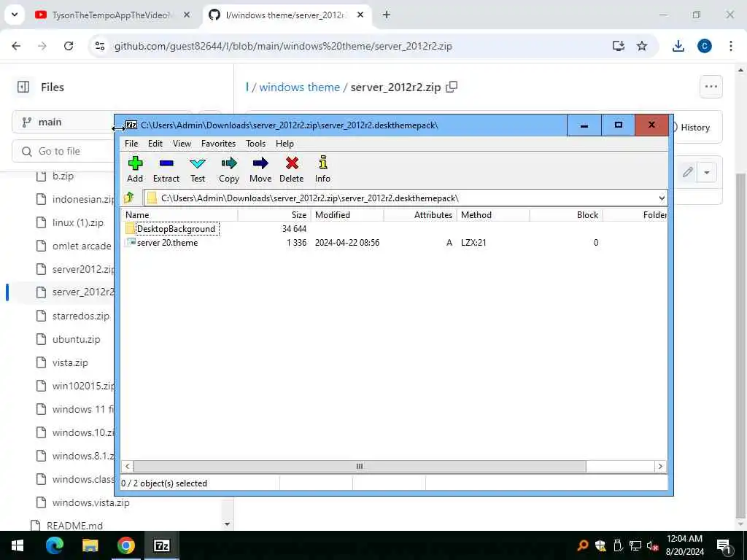Image resolution: width=747 pixels, height=560 pixels.
Task: Copy the file path on GitHub
Action: coord(451,87)
